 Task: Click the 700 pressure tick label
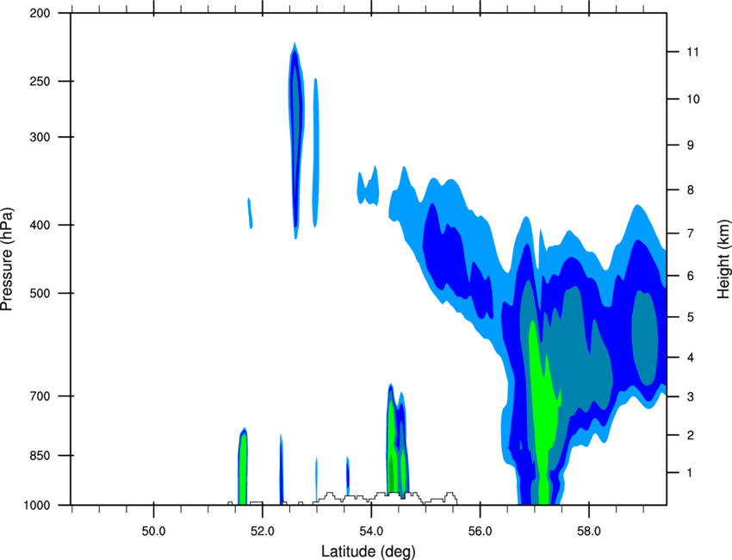click(x=40, y=396)
